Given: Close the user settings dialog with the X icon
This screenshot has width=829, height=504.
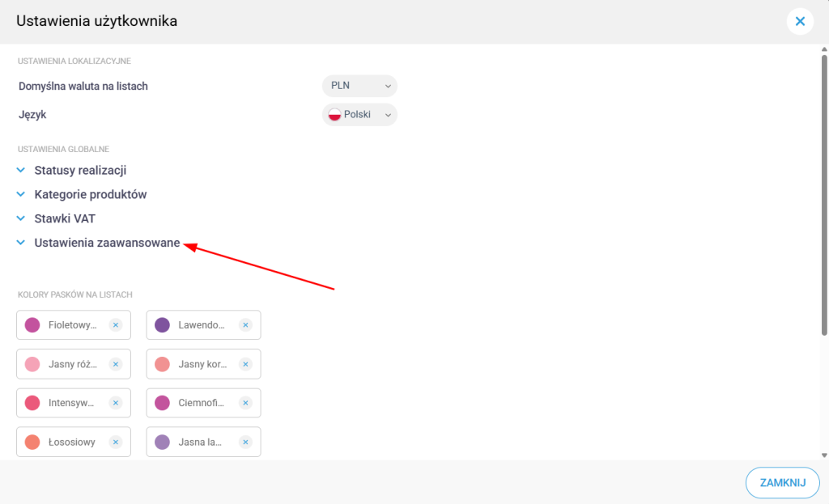Looking at the screenshot, I should point(800,21).
